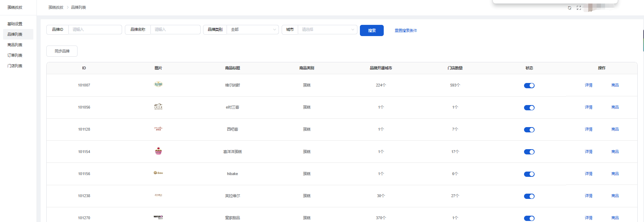Click into the 品牌ID input field
This screenshot has height=222, width=644.
coord(95,30)
